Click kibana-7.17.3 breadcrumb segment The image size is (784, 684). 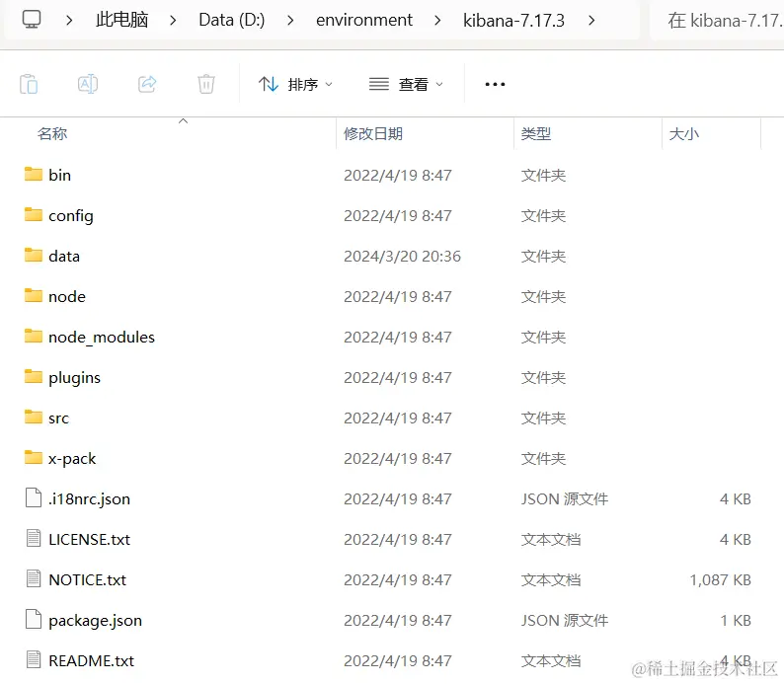pyautogui.click(x=513, y=21)
